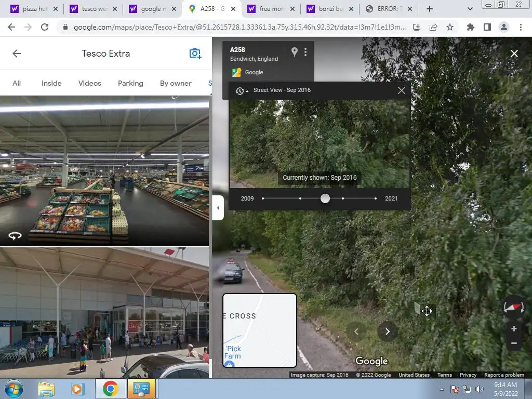532x399 pixels.
Task: Open the Privacy link
Action: click(468, 375)
